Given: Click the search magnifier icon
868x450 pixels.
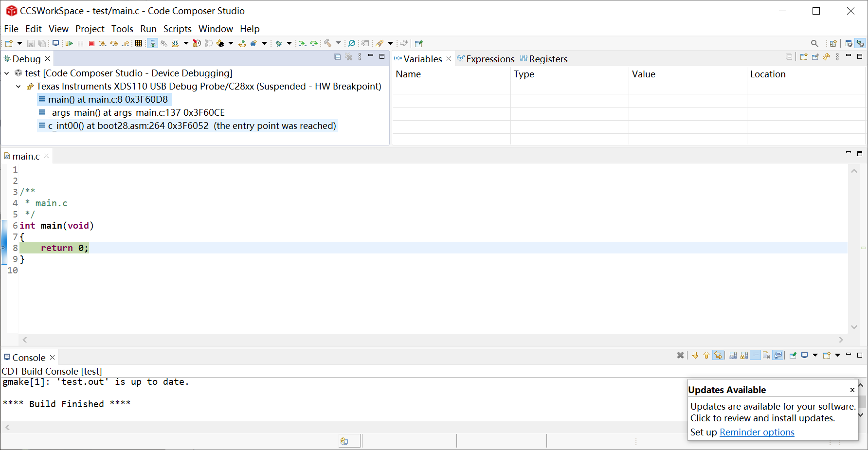Looking at the screenshot, I should tap(814, 43).
